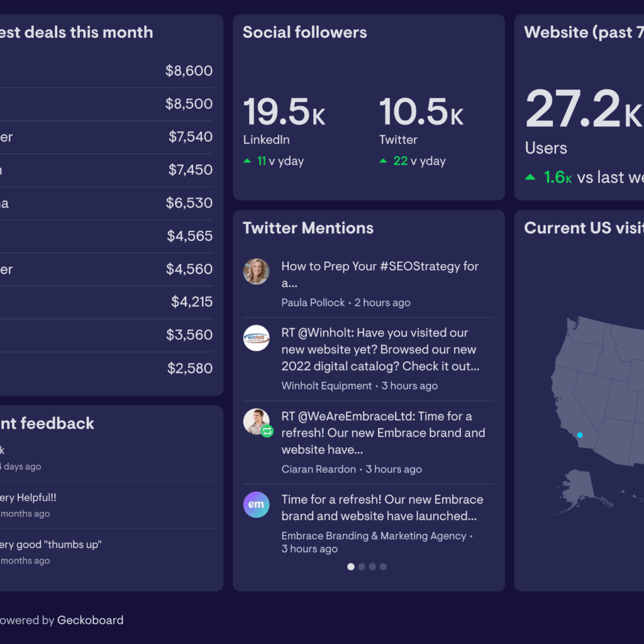
Task: Click the green up arrow under Users
Action: (531, 177)
